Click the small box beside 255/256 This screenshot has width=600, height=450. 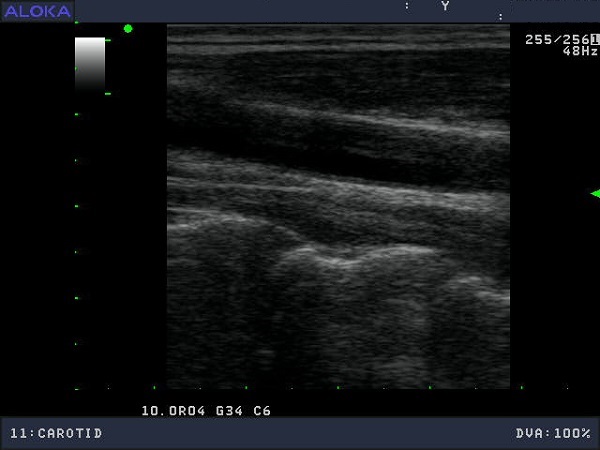[594, 39]
